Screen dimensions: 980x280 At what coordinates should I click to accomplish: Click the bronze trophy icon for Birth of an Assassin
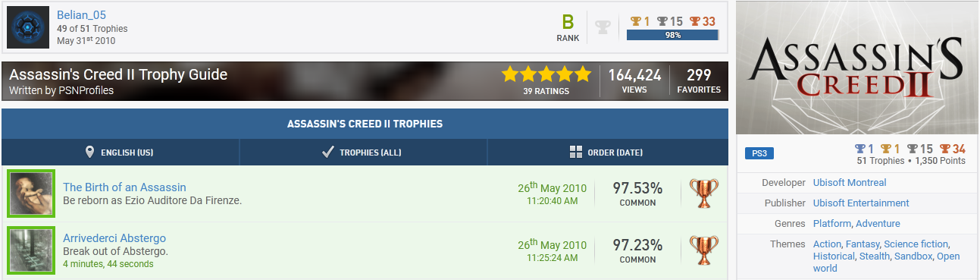[704, 193]
